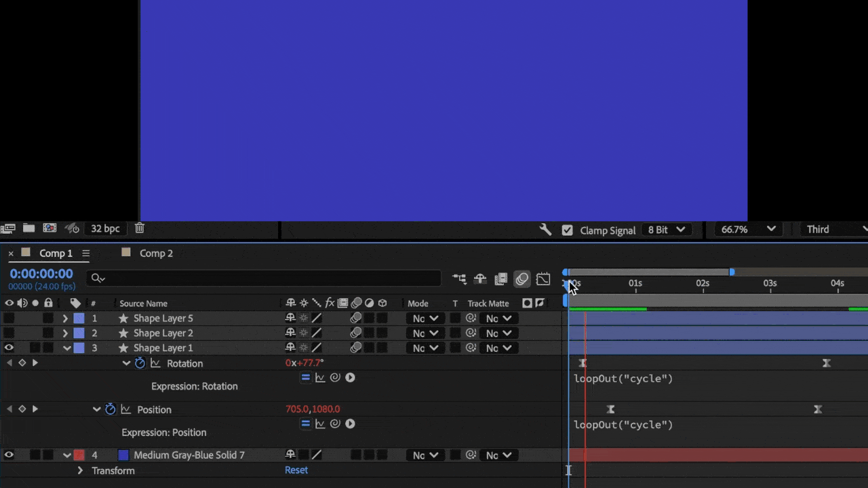Click the new folder icon
Screen dimensions: 868x488
click(x=28, y=228)
